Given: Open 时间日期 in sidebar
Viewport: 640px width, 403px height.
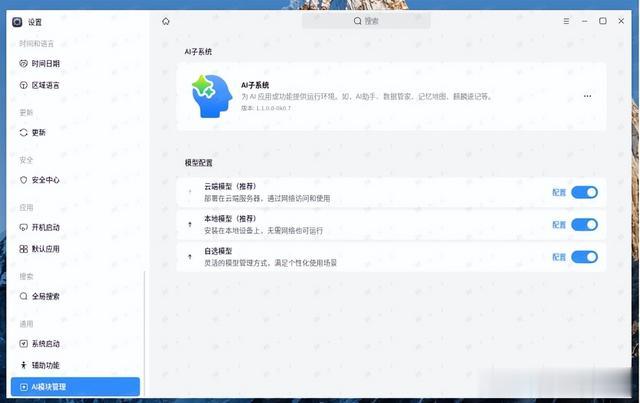Looking at the screenshot, I should (75, 64).
